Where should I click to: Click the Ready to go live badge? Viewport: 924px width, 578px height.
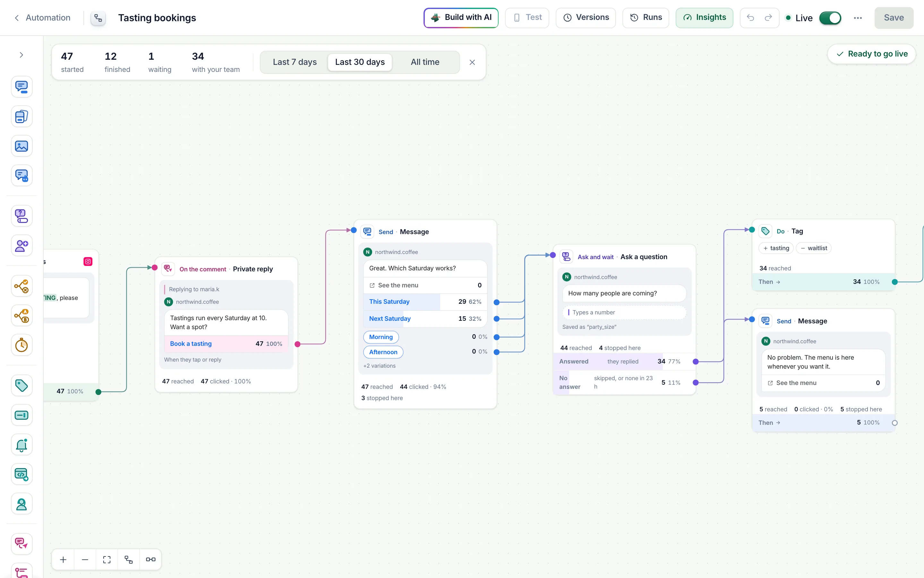872,54
